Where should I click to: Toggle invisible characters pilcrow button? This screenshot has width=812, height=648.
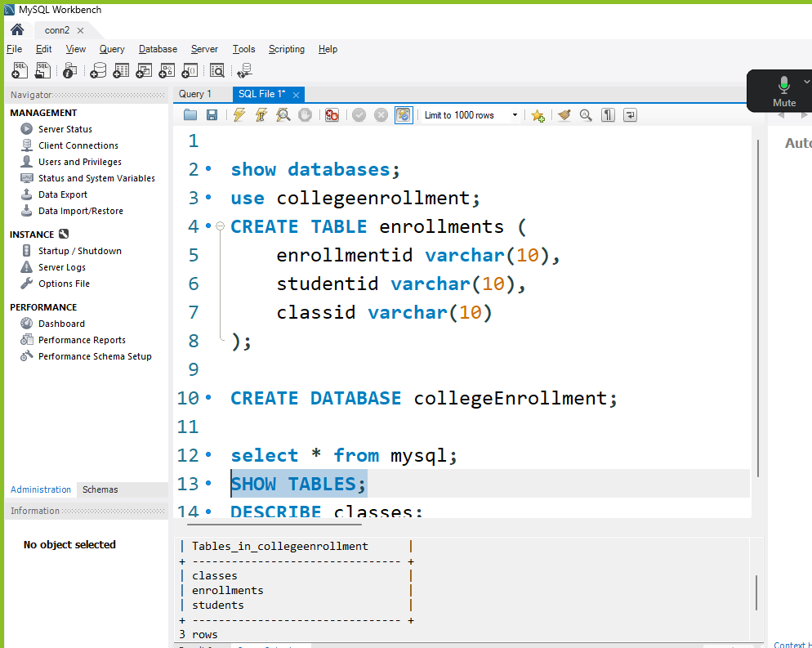[608, 115]
